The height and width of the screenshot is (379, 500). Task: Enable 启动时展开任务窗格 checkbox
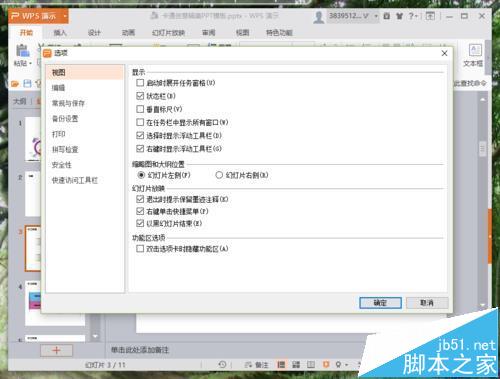click(140, 83)
